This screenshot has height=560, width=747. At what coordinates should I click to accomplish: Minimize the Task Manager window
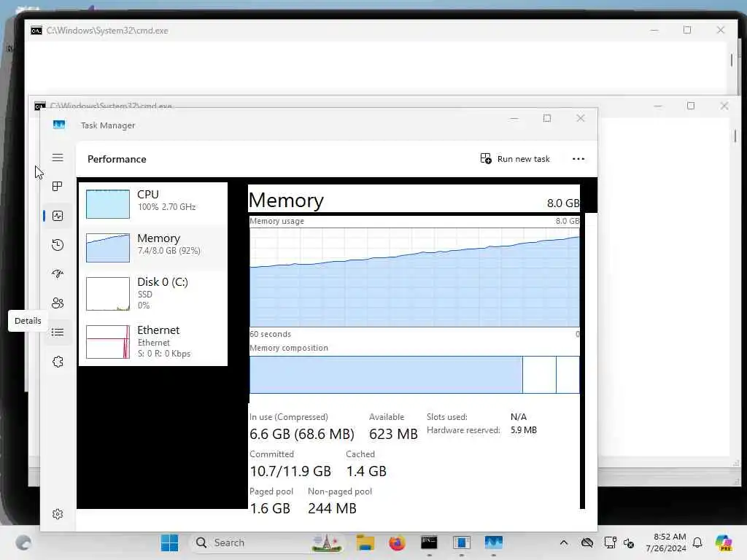point(514,118)
